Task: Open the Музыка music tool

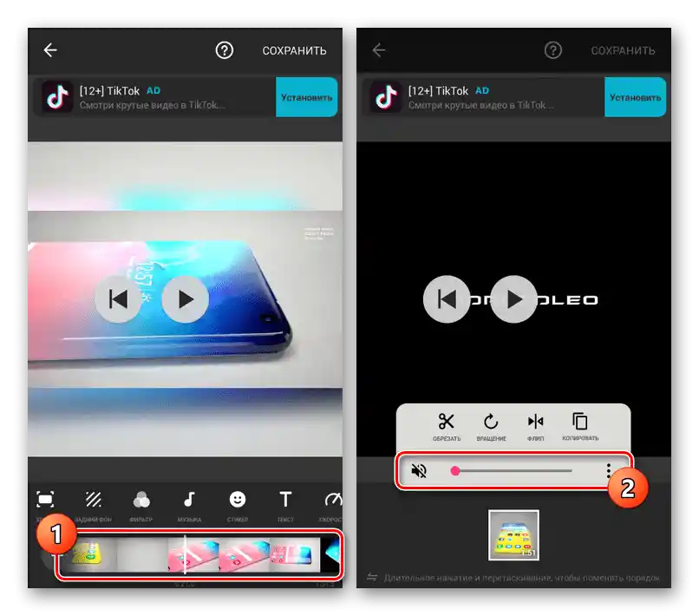Action: (x=189, y=505)
